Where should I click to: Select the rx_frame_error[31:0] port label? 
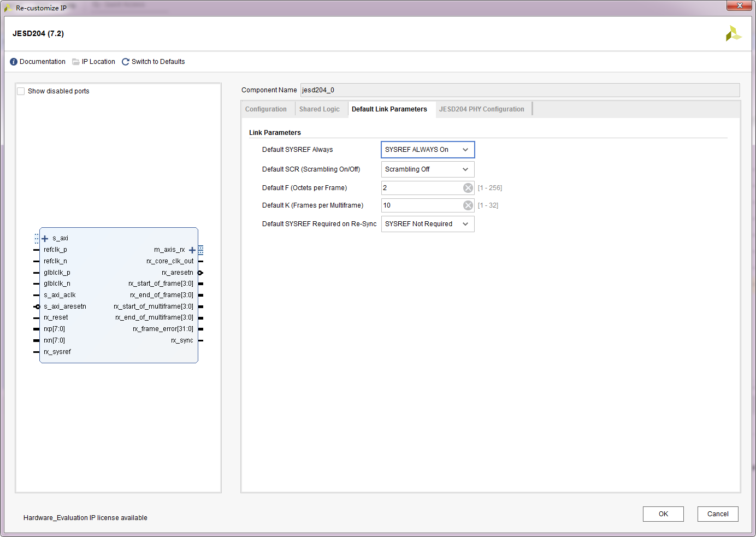[x=163, y=329]
